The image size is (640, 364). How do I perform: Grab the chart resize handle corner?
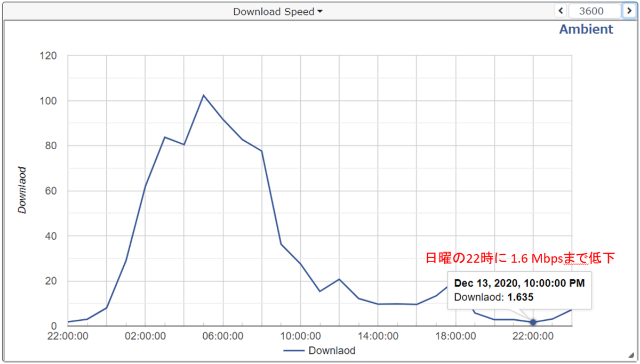630,355
